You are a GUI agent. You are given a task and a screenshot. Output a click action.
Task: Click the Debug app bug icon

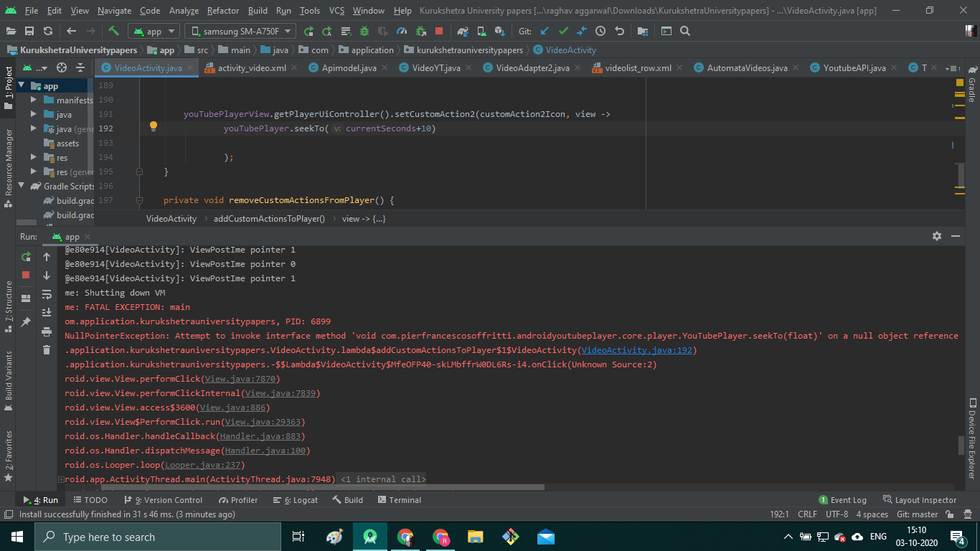pos(364,31)
